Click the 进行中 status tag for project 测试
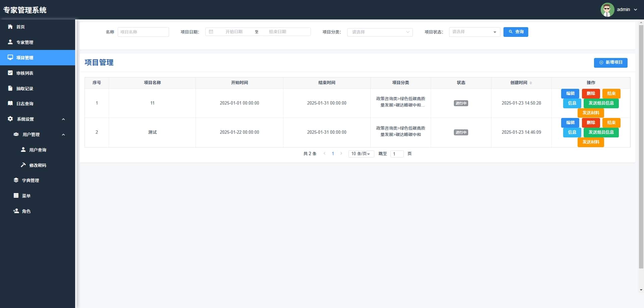Viewport: 644px width, 308px height. coord(461,132)
